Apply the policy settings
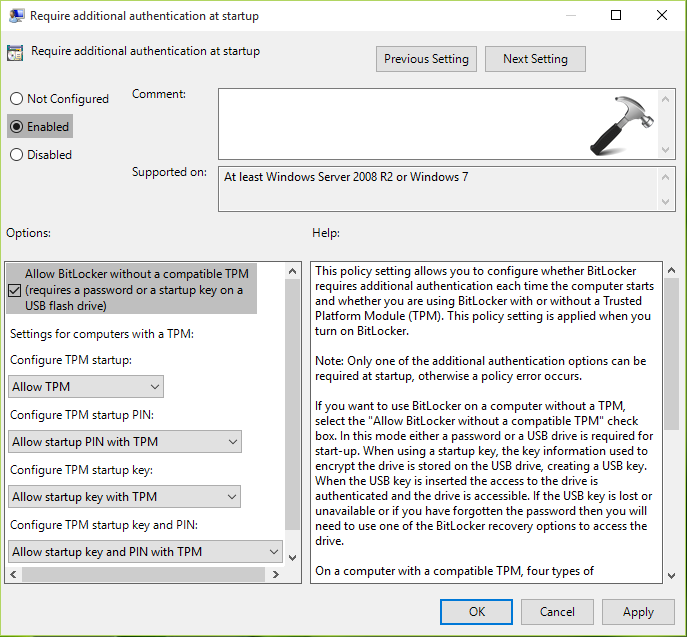687x637 pixels. tap(638, 612)
